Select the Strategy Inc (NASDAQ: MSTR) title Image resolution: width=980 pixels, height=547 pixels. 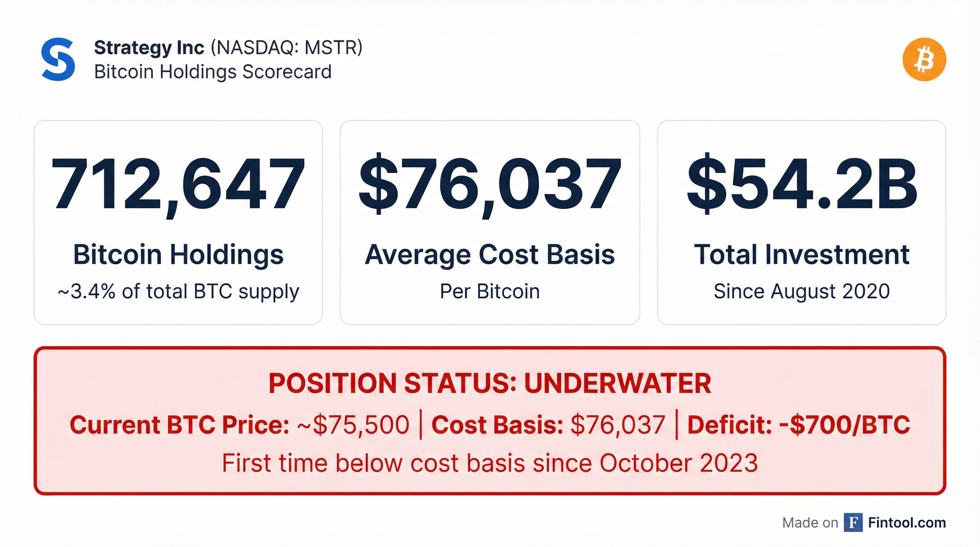coord(228,48)
